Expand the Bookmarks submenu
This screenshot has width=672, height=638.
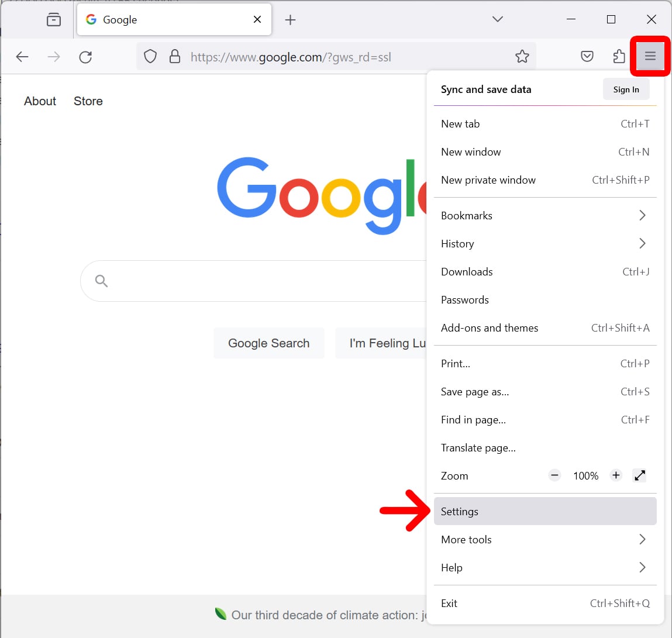point(545,215)
